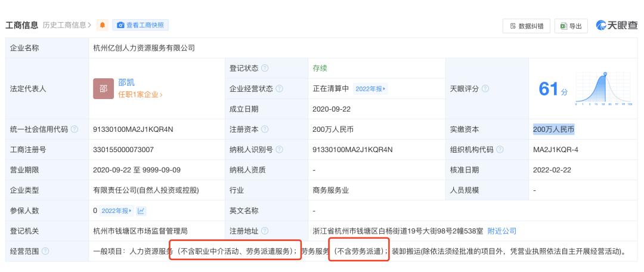
Task: Click 导出 export button
Action: point(571,26)
